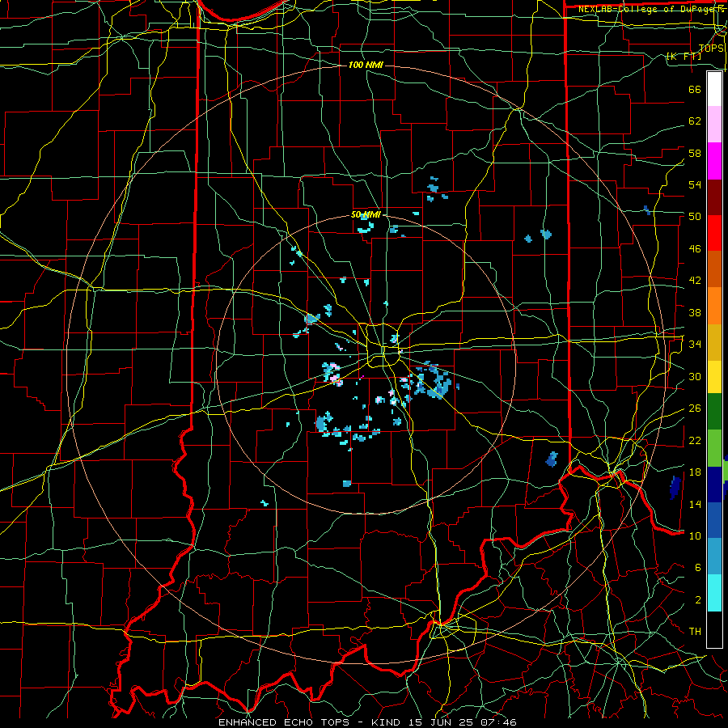
Task: Click the cyan legend swatch
Action: click(x=714, y=593)
